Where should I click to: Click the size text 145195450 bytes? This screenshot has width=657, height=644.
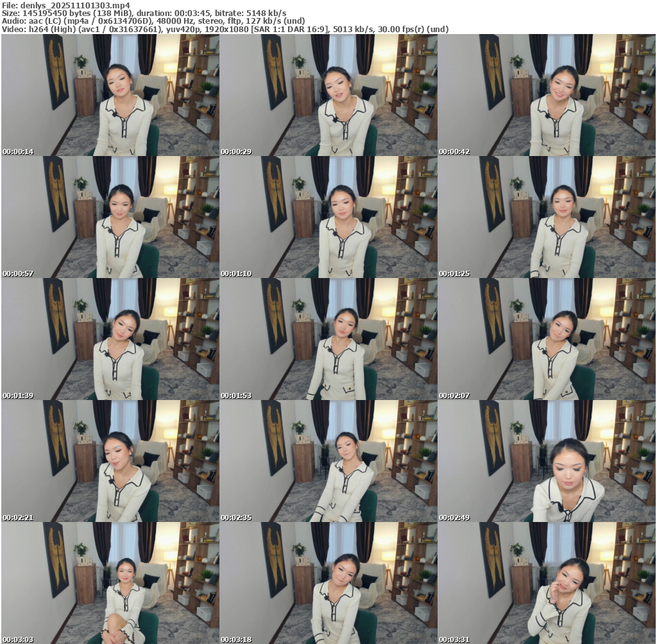[56, 13]
